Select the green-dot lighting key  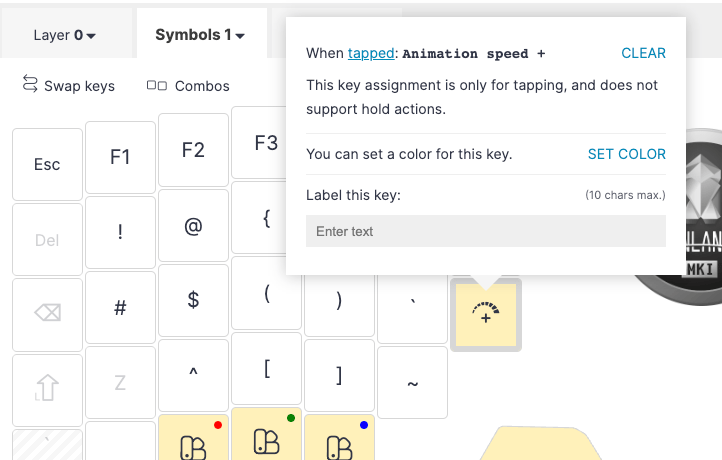point(267,434)
